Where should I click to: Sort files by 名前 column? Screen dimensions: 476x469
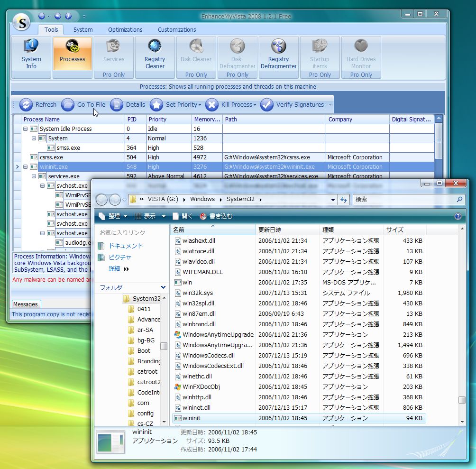point(213,230)
